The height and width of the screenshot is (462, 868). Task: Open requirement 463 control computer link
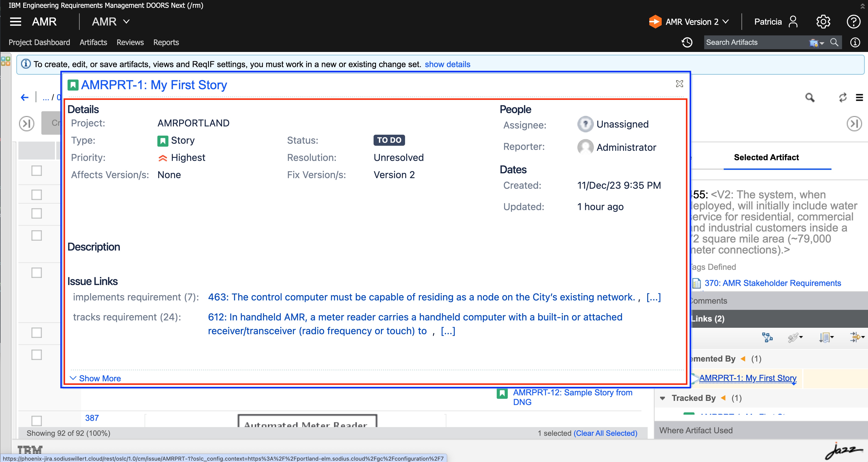[x=422, y=297]
